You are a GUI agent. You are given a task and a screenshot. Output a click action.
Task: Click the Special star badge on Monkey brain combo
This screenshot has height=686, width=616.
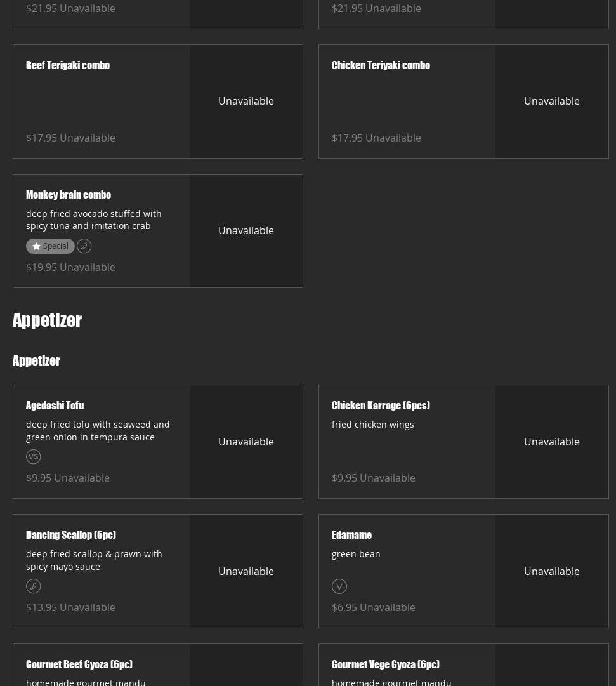(50, 246)
